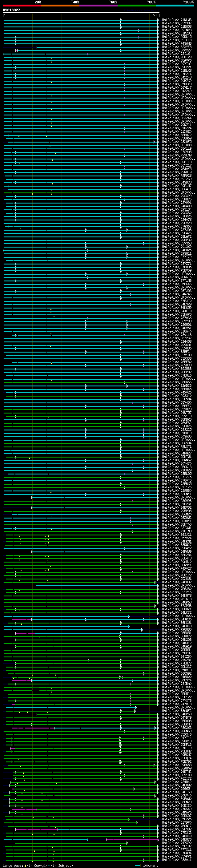Viewport: 197px width, 868px height.
Task: Click the UniRef100_A7E2L4 label
Action: 177,74
